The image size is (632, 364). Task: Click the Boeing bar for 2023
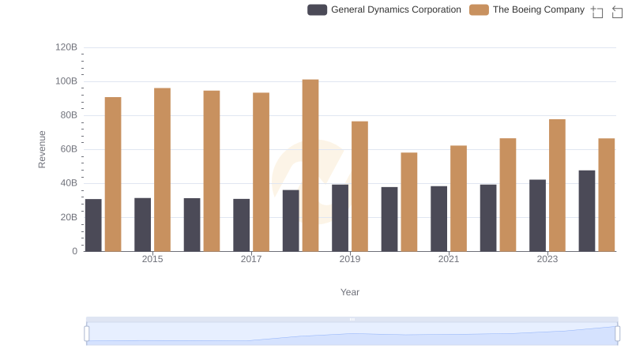tap(557, 186)
